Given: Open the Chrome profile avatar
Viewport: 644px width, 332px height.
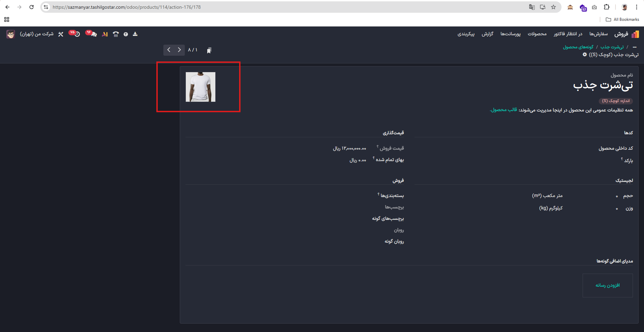Looking at the screenshot, I should click(625, 7).
